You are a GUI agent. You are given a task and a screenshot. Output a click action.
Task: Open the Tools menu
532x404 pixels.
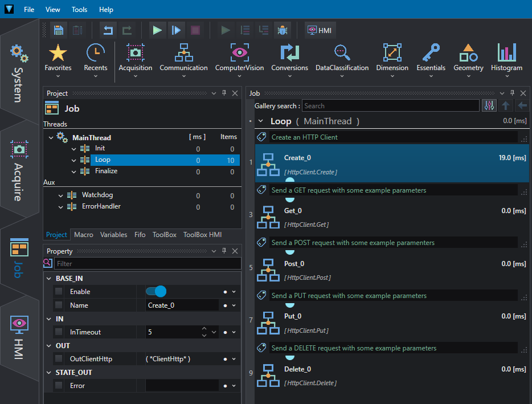pos(79,10)
